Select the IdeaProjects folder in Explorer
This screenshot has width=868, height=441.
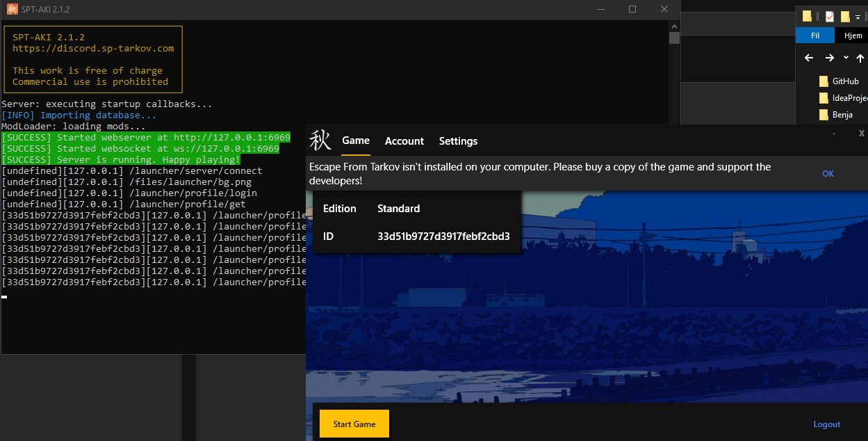tap(843, 98)
